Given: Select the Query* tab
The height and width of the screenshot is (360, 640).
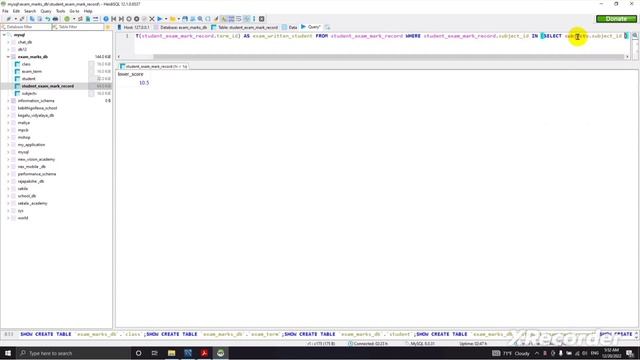Looking at the screenshot, I should pyautogui.click(x=311, y=27).
